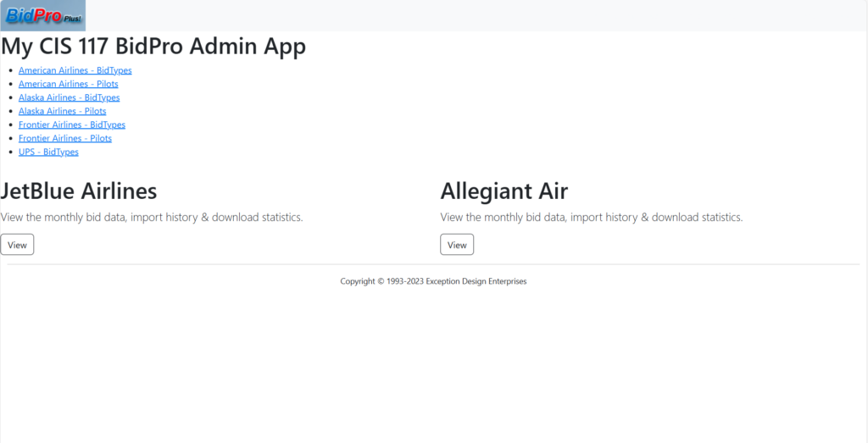
Task: Click the description text below JetBlue Airlines
Action: [x=152, y=217]
